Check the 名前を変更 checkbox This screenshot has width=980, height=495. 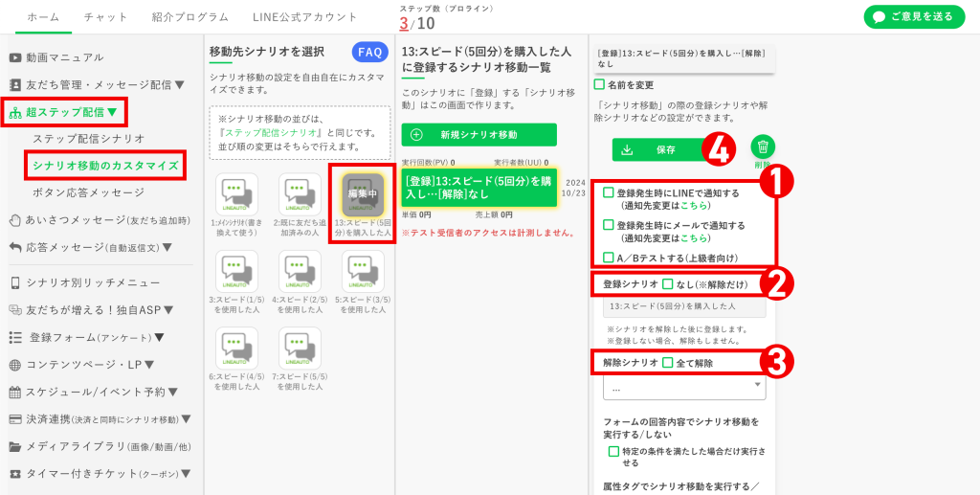click(x=599, y=84)
